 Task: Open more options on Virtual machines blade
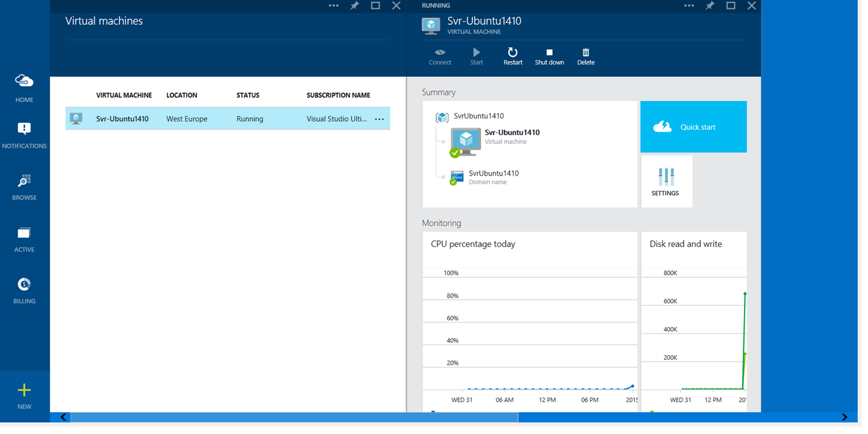(x=333, y=5)
